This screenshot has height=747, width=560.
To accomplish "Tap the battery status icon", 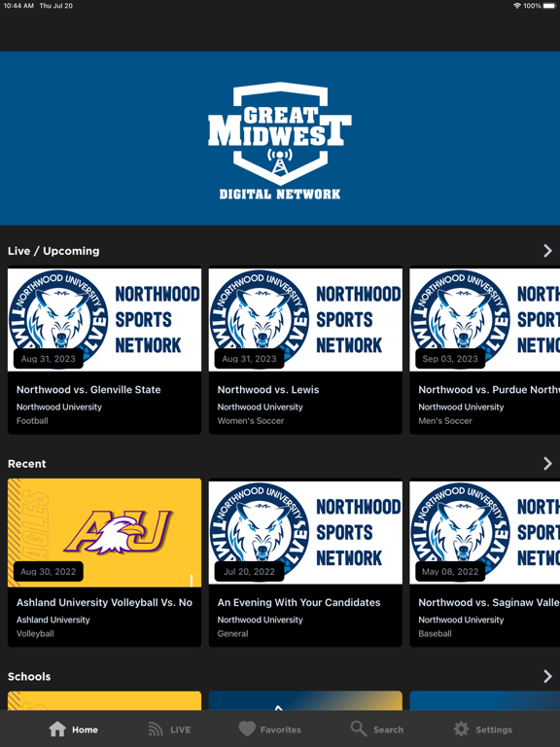I will coord(549,6).
